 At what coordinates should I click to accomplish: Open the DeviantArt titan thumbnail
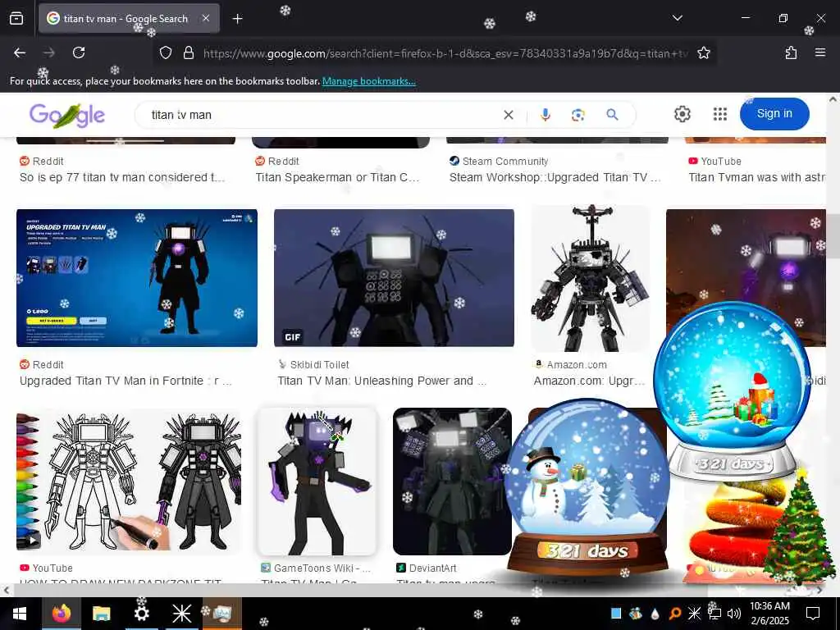point(452,482)
